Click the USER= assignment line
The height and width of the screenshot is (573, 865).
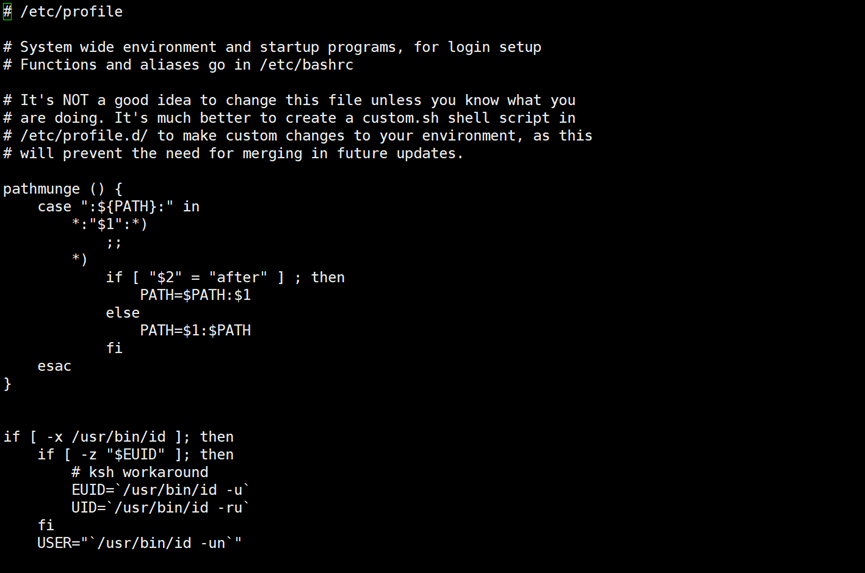pos(140,543)
